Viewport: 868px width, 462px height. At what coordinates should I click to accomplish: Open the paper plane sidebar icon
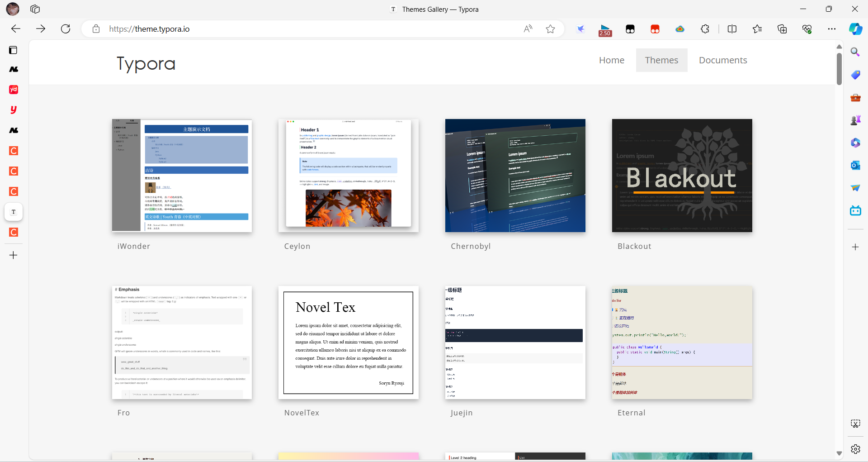pos(855,188)
